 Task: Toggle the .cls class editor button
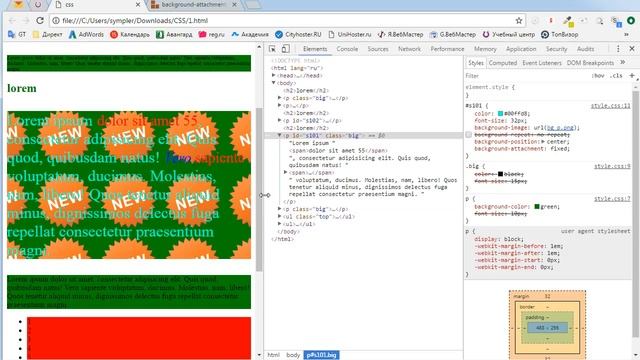coord(616,76)
